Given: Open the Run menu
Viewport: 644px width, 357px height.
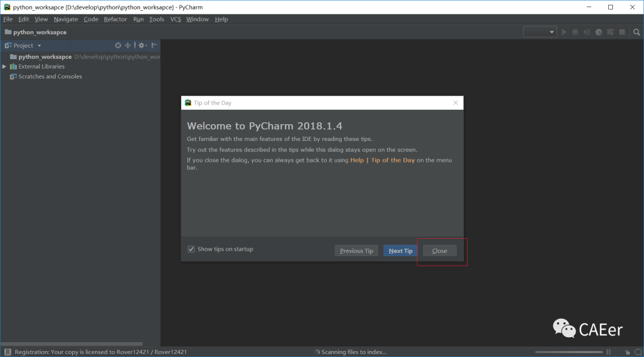Looking at the screenshot, I should point(138,19).
